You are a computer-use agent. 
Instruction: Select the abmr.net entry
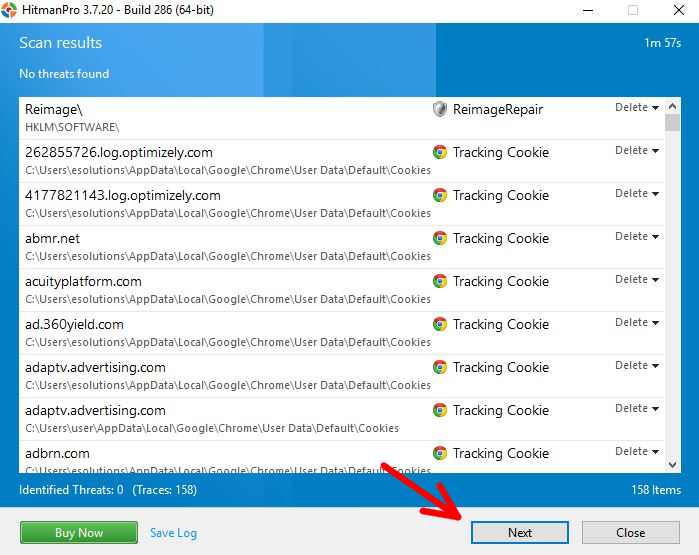tap(341, 247)
